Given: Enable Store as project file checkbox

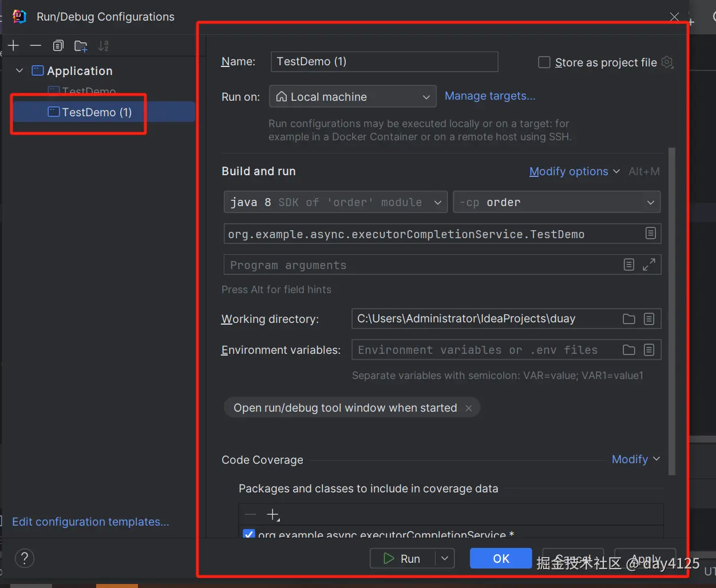Looking at the screenshot, I should pos(544,62).
